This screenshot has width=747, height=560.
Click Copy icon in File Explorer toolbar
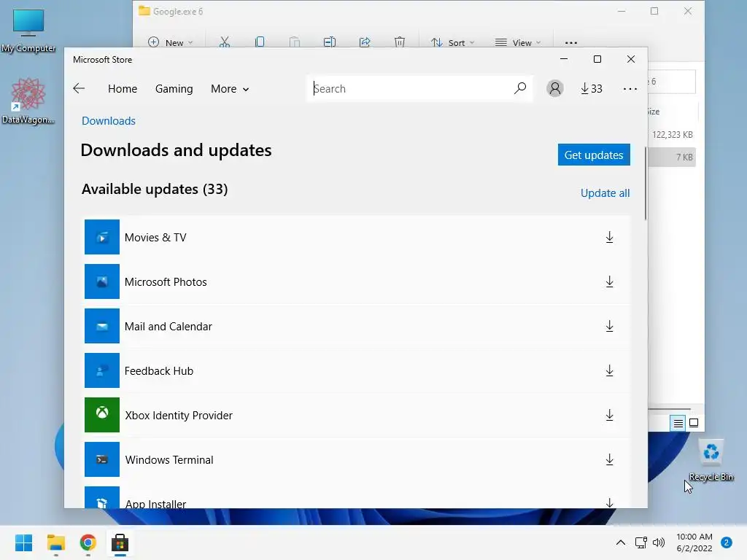tap(260, 42)
